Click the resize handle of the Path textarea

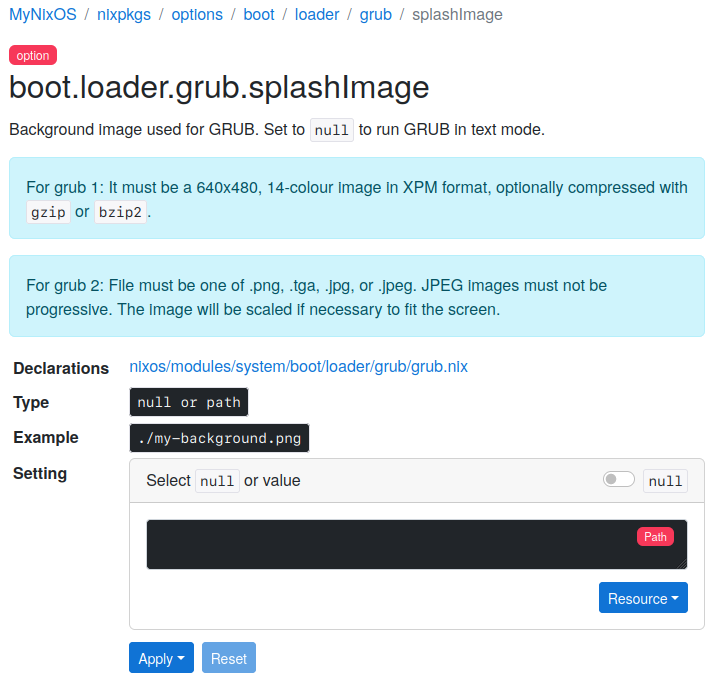[x=681, y=564]
